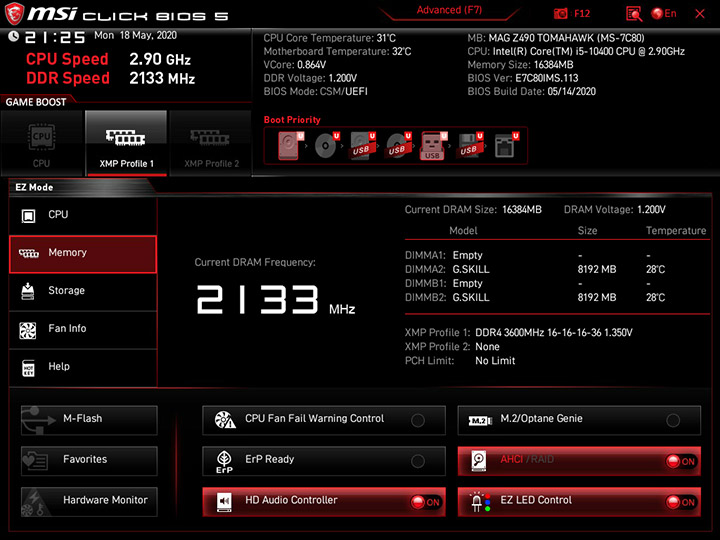Screen dimensions: 720x540
Task: Click the fan warning icon
Action: tap(225, 420)
